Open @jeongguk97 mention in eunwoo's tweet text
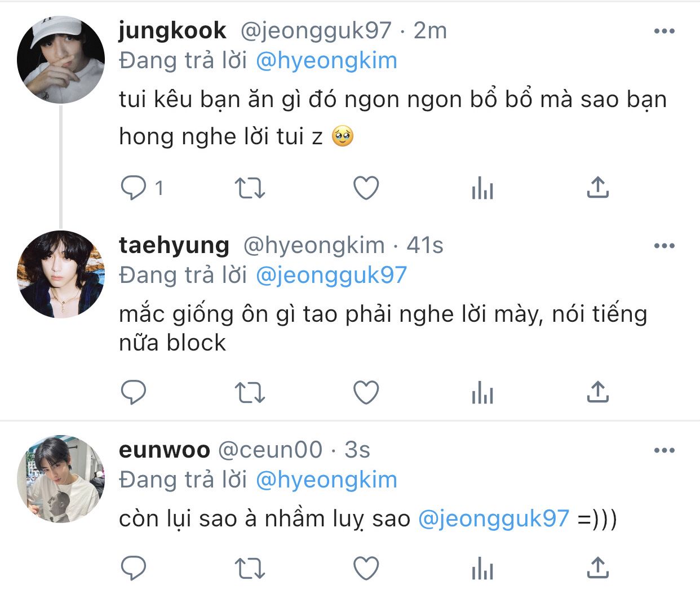700x594 pixels. click(493, 518)
